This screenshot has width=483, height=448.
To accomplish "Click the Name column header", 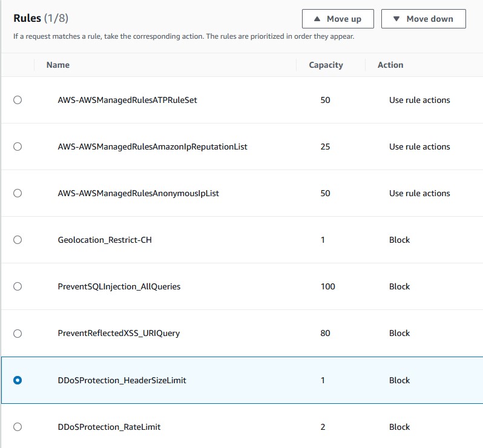I will coord(58,65).
